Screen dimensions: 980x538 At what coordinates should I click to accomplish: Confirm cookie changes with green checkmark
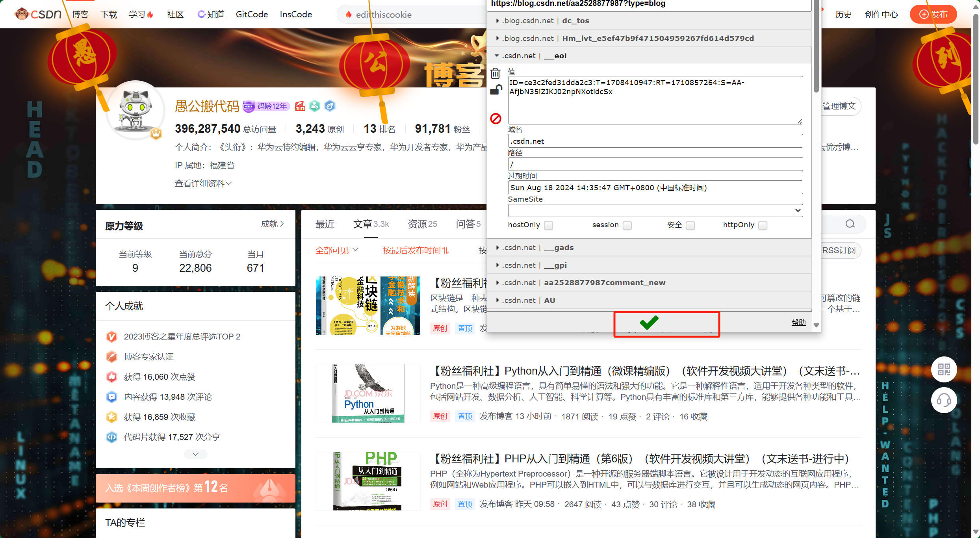click(649, 323)
